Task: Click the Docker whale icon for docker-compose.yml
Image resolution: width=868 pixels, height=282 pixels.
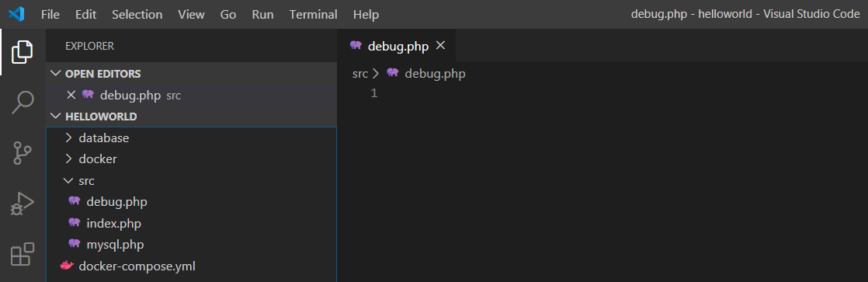Action: click(x=67, y=266)
